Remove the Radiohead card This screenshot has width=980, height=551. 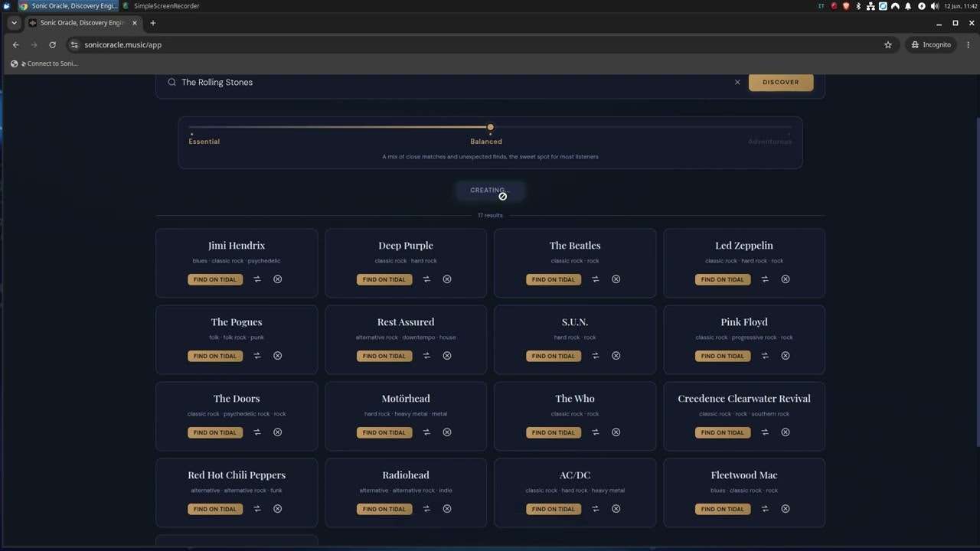[447, 509]
